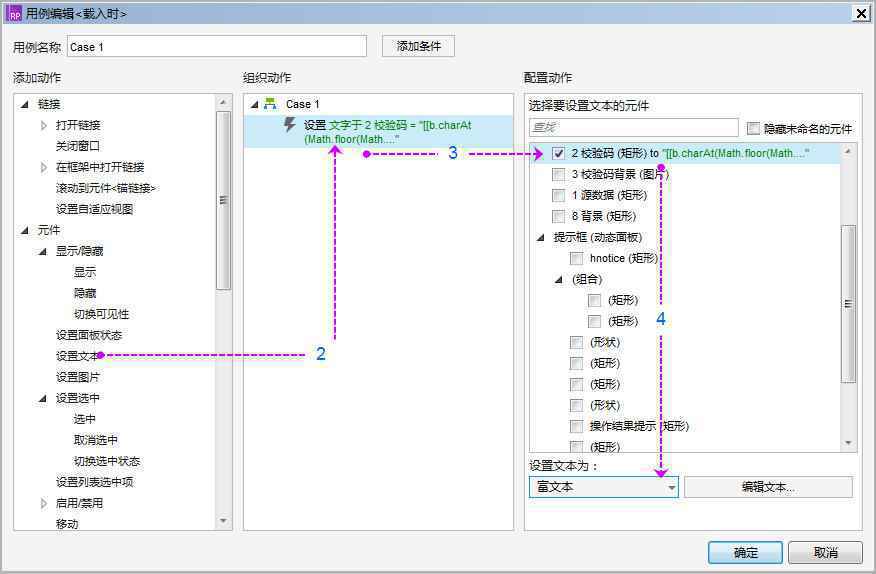Open the '富文本' dropdown
The height and width of the screenshot is (574, 876).
603,487
